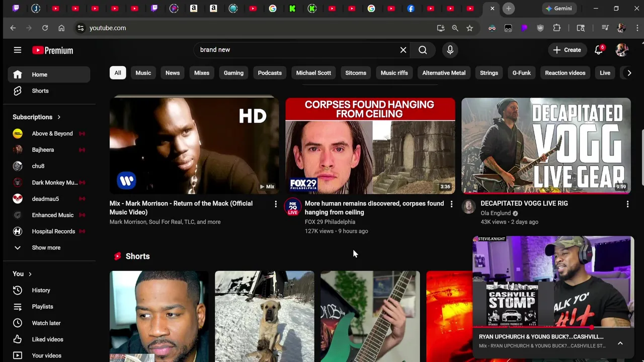
Task: Open options for Mark Morrison mix
Action: (275, 204)
